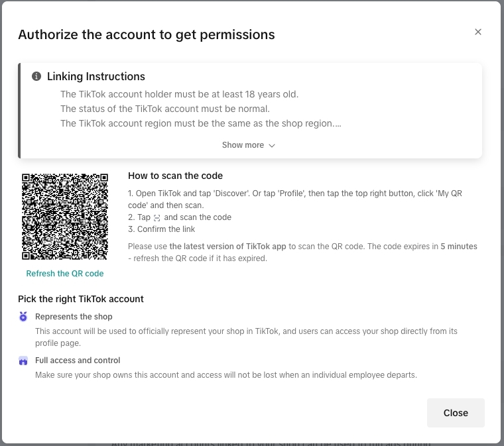Click the storefront icon for Full access
Viewport: 504px width, 446px height.
click(x=23, y=361)
